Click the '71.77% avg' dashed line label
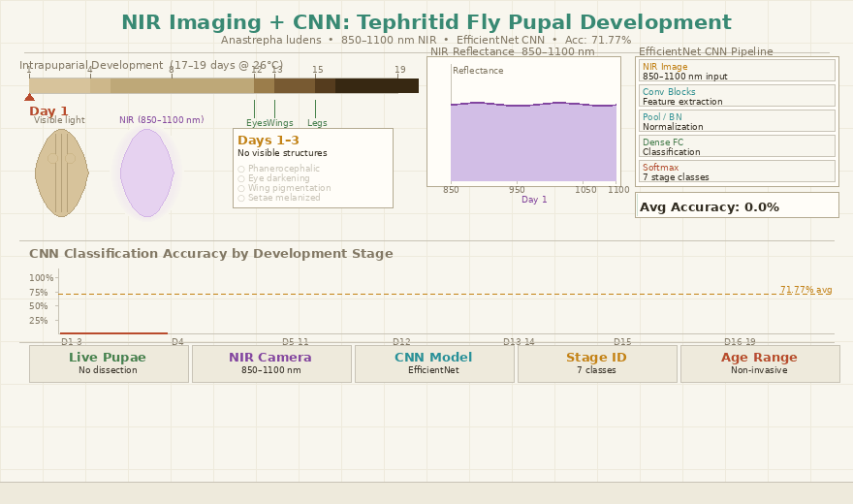The width and height of the screenshot is (853, 504). coord(806,289)
